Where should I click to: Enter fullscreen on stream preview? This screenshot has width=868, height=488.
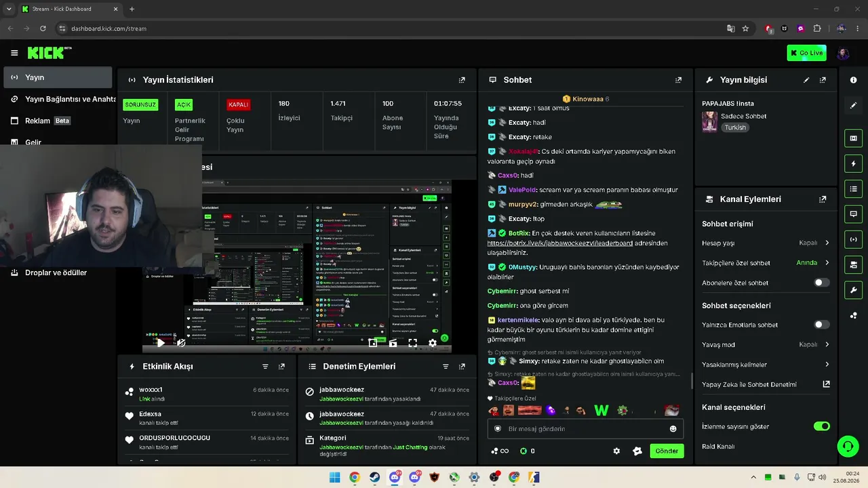pos(412,343)
